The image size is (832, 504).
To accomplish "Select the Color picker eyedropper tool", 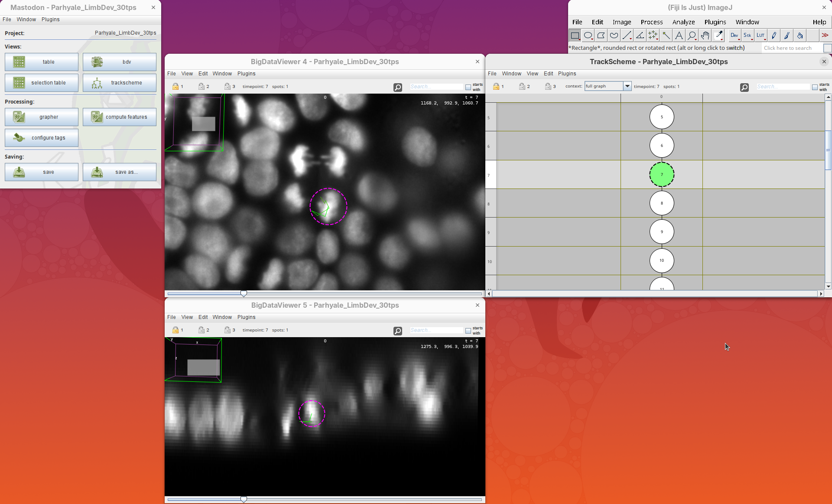I will coord(718,36).
